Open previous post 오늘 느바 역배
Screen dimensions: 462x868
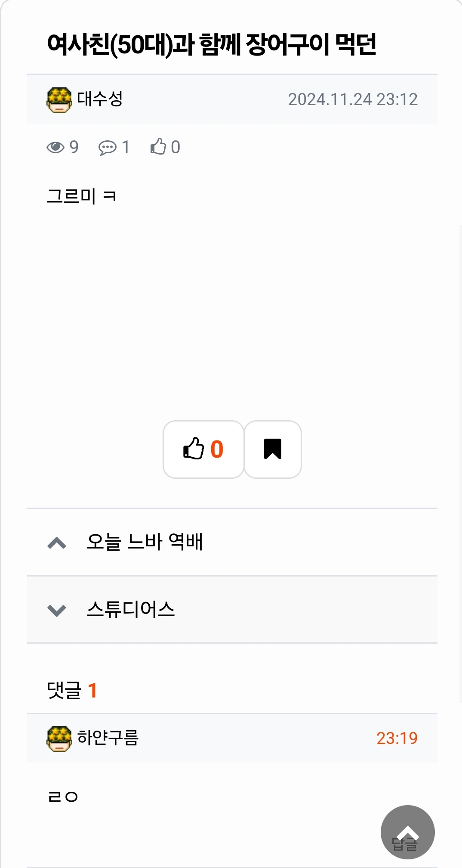145,542
